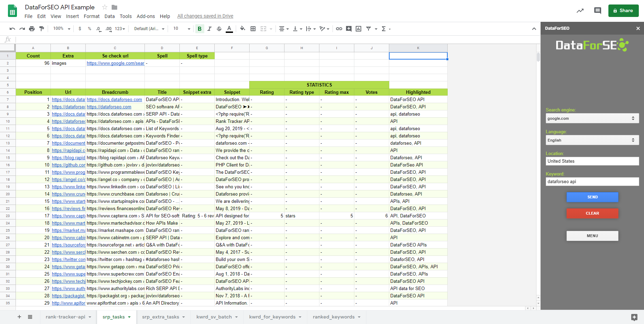This screenshot has height=324, width=644.
Task: Click the merge cells icon
Action: (x=263, y=29)
